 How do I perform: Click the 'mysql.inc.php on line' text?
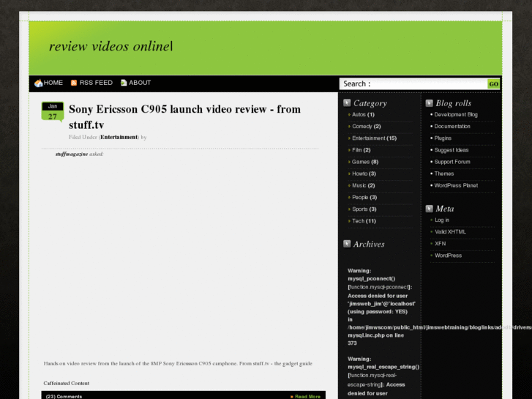(375, 335)
